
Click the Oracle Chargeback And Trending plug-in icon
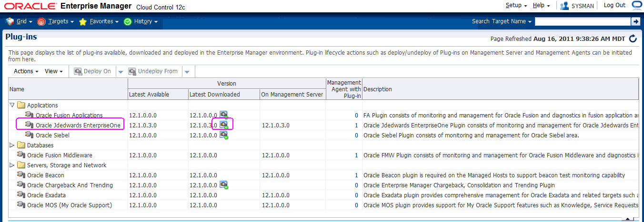[x=21, y=185]
